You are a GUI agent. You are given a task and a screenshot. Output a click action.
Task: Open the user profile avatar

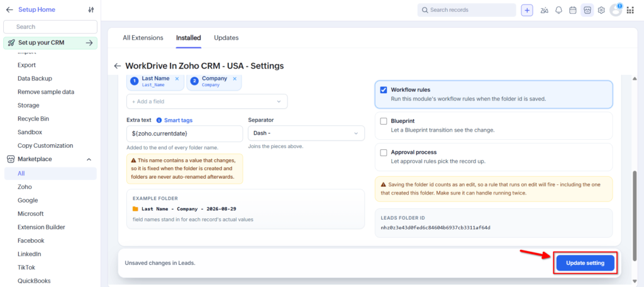tap(616, 10)
